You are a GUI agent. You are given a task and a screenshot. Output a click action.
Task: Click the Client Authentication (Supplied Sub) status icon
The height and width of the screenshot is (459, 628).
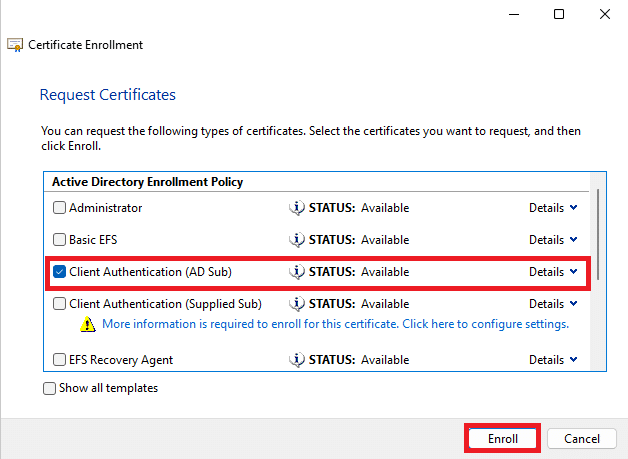(x=296, y=304)
